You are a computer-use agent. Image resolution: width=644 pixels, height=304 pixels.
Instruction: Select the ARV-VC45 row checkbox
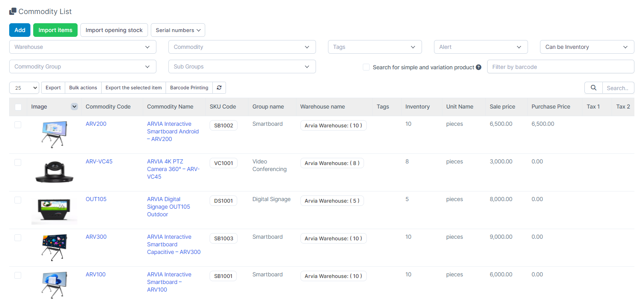18,162
